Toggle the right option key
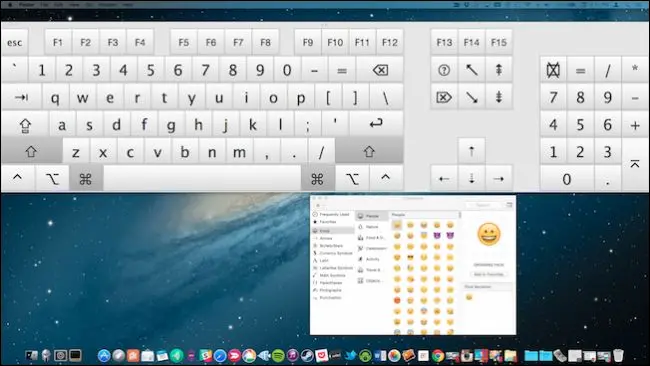The width and height of the screenshot is (650, 366). 352,179
